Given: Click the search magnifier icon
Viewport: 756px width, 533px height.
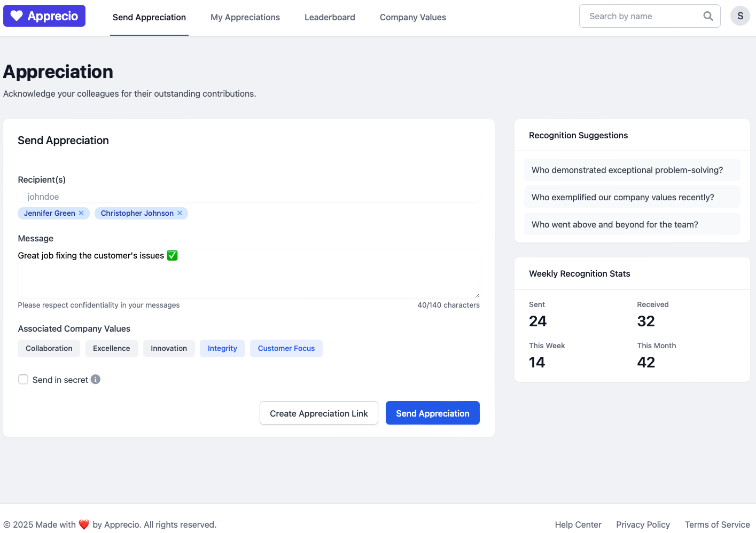Looking at the screenshot, I should click(708, 16).
